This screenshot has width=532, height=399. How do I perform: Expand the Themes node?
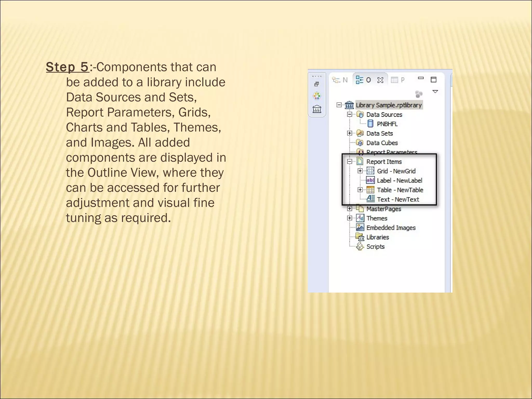click(x=350, y=218)
